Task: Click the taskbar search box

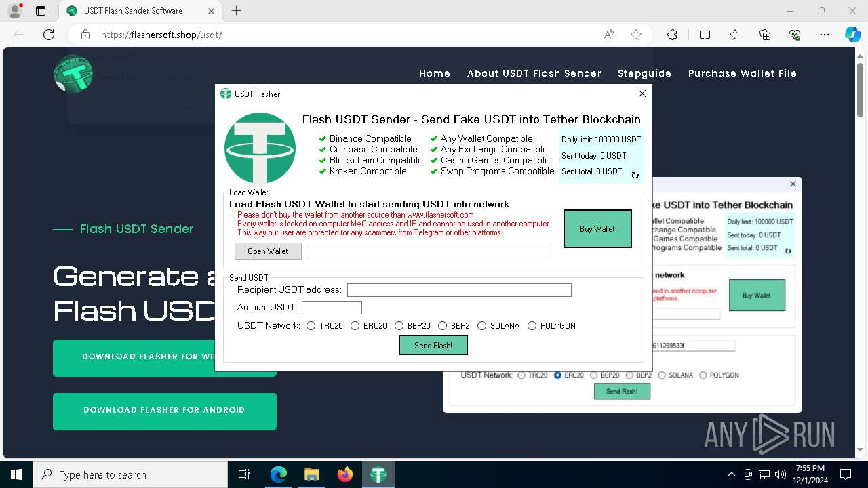Action: pos(130,474)
